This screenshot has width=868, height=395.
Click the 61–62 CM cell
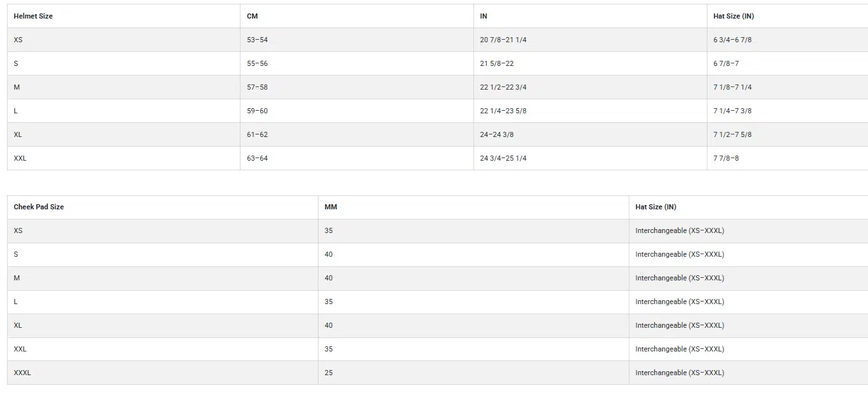(257, 134)
